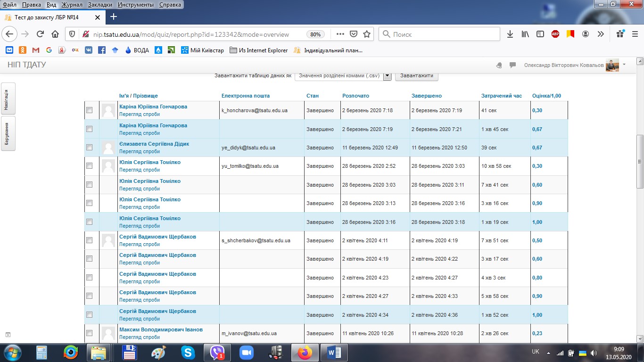The width and height of the screenshot is (644, 362).
Task: Click the Adblock Plus extension icon
Action: click(x=555, y=34)
